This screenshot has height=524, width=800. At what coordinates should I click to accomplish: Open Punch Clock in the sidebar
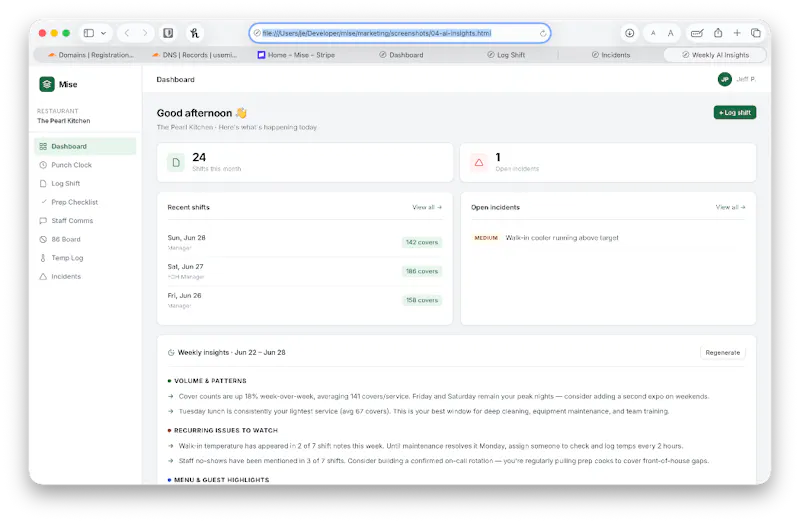coord(85,165)
